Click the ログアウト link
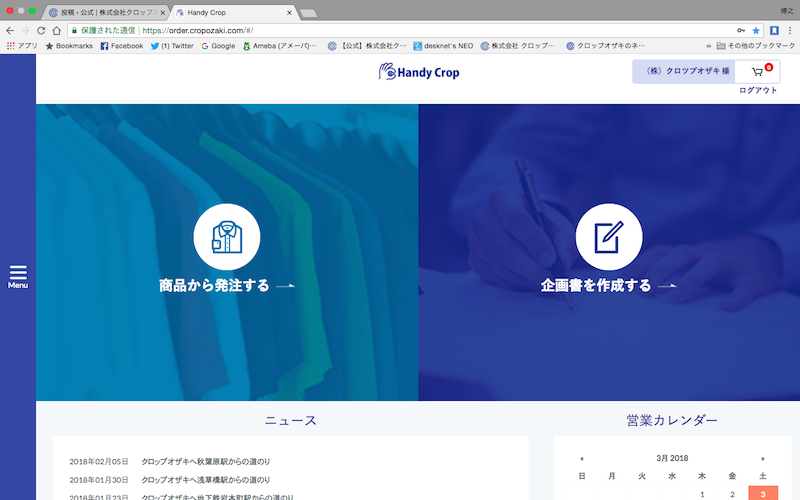 click(x=758, y=91)
